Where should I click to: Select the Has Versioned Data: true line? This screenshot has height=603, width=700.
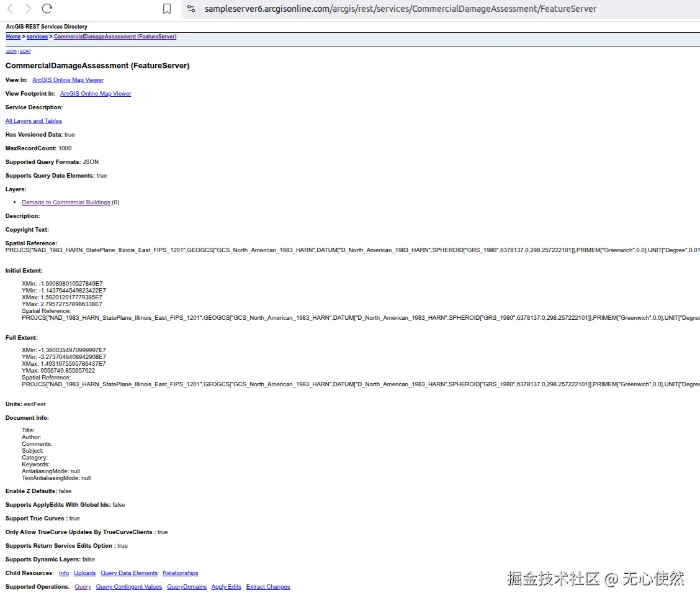[x=40, y=135]
